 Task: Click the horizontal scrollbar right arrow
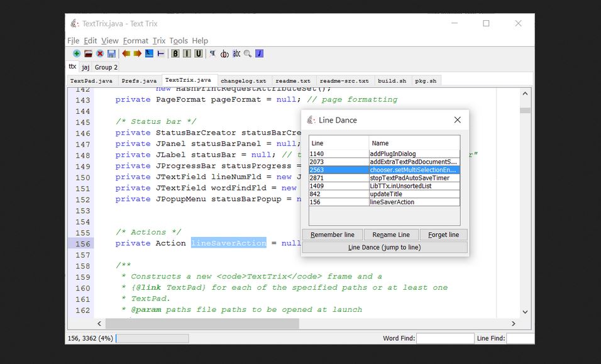[514, 324]
